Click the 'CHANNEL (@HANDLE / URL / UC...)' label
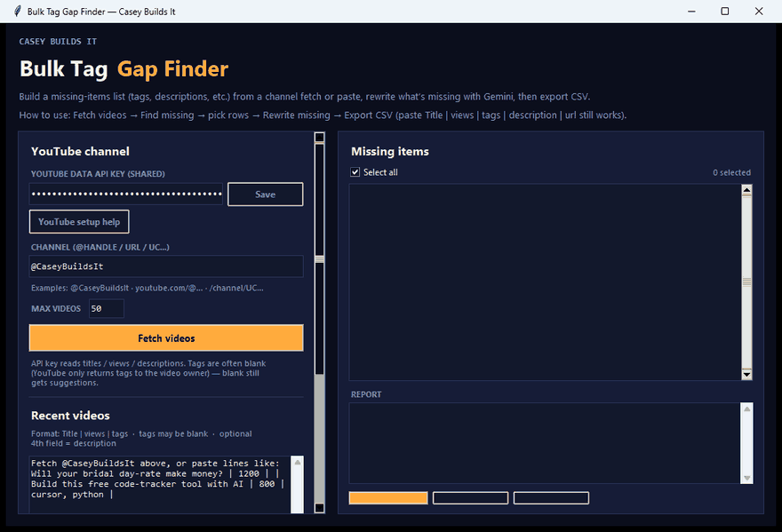Viewport: 782px width, 532px height. pos(100,247)
